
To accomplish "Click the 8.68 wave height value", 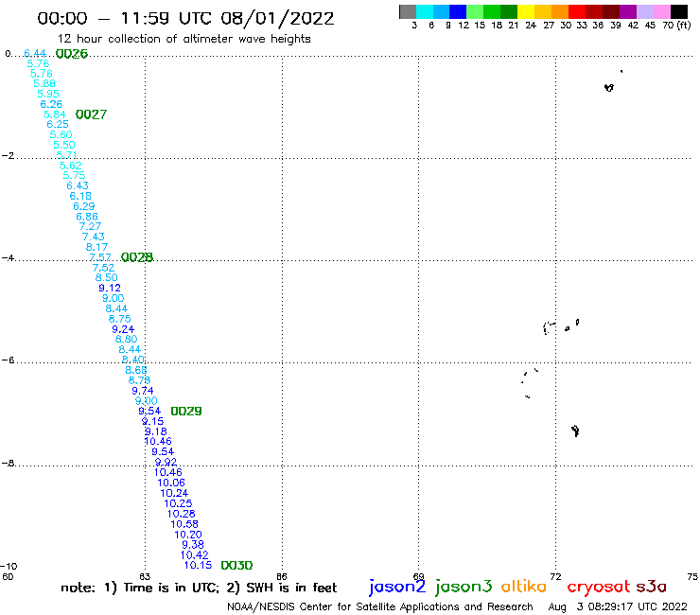I will point(136,370).
